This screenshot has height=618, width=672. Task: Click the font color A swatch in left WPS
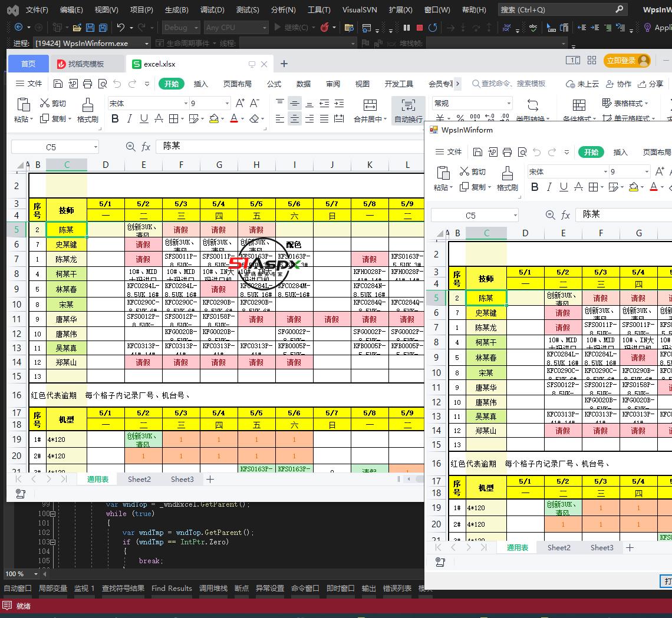(234, 118)
